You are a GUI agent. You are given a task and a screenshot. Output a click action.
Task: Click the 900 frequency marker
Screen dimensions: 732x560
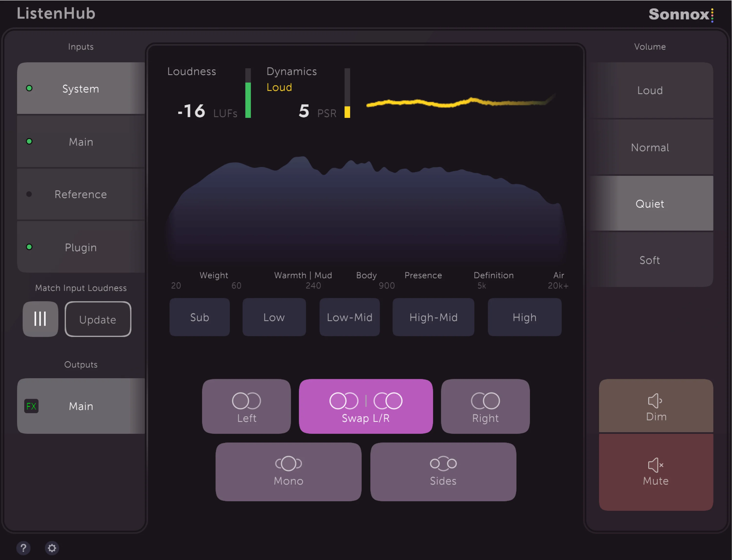point(387,286)
